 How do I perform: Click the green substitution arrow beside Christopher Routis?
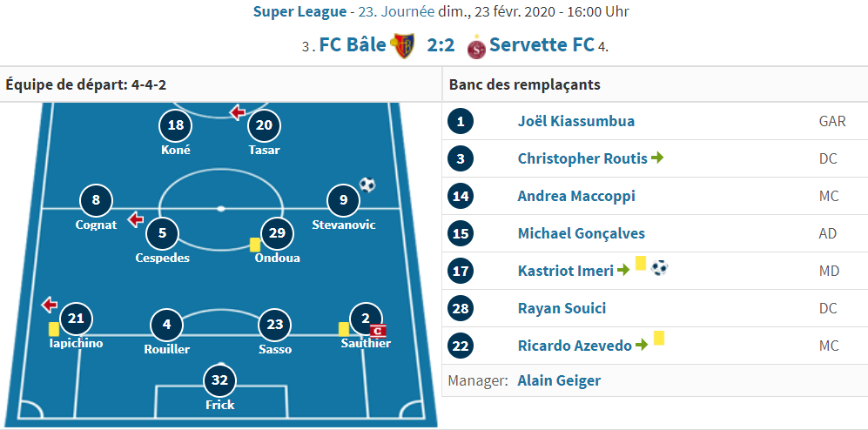pos(657,158)
